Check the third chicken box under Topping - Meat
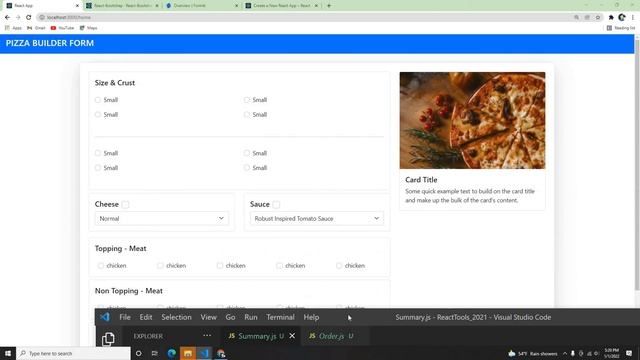The image size is (640, 360). point(220,266)
